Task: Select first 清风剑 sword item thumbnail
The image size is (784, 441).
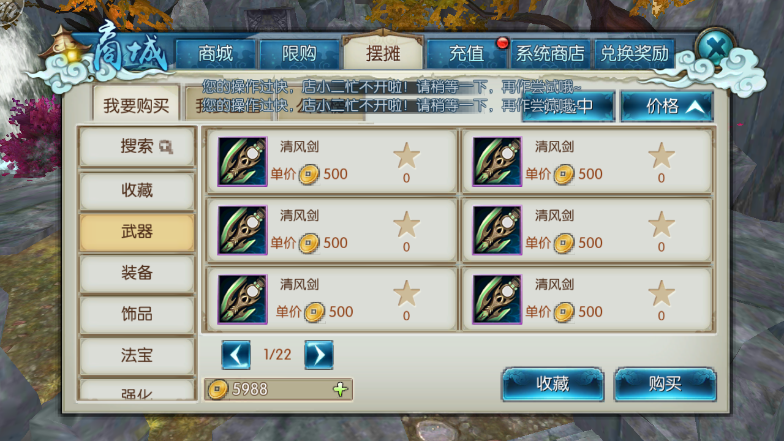Action: pyautogui.click(x=242, y=162)
